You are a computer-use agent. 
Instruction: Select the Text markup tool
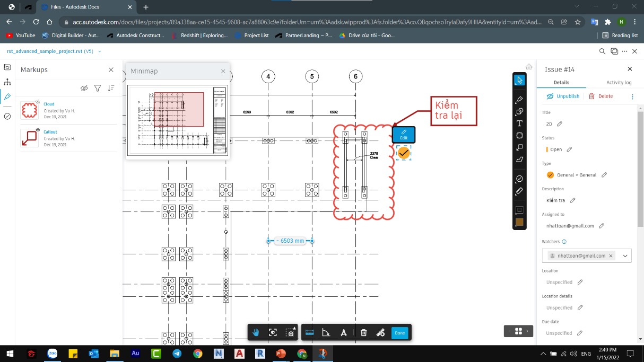coord(519,123)
